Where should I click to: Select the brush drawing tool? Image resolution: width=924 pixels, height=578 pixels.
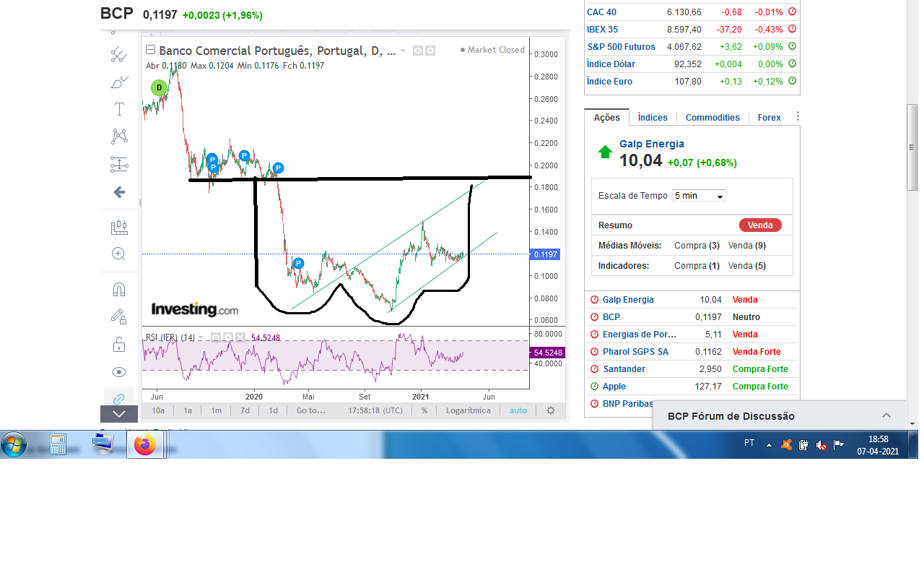119,82
